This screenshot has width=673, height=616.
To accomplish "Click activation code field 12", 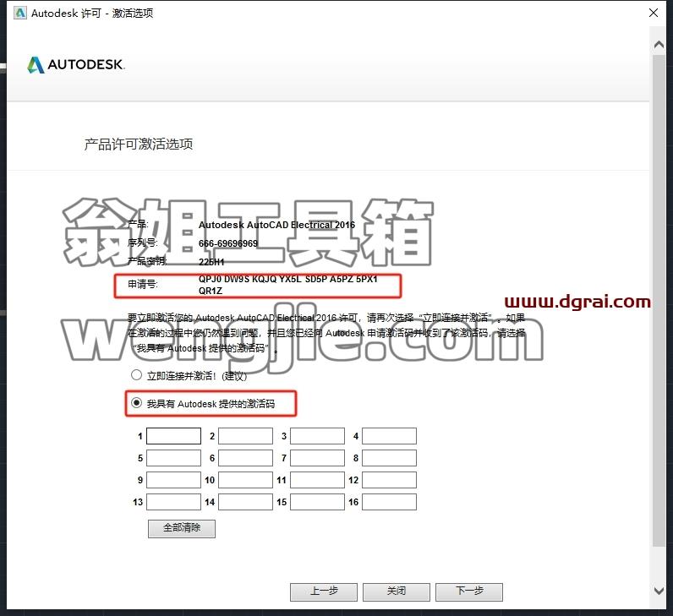I will (x=389, y=480).
